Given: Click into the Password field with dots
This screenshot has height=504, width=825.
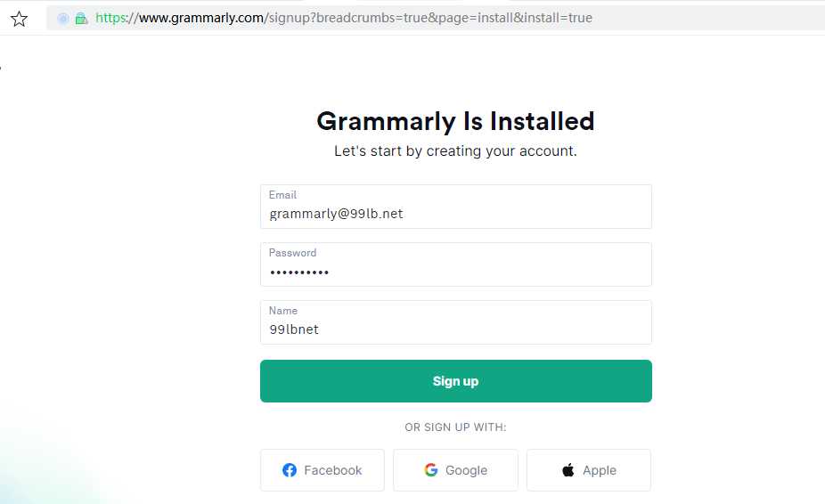Looking at the screenshot, I should (x=455, y=264).
